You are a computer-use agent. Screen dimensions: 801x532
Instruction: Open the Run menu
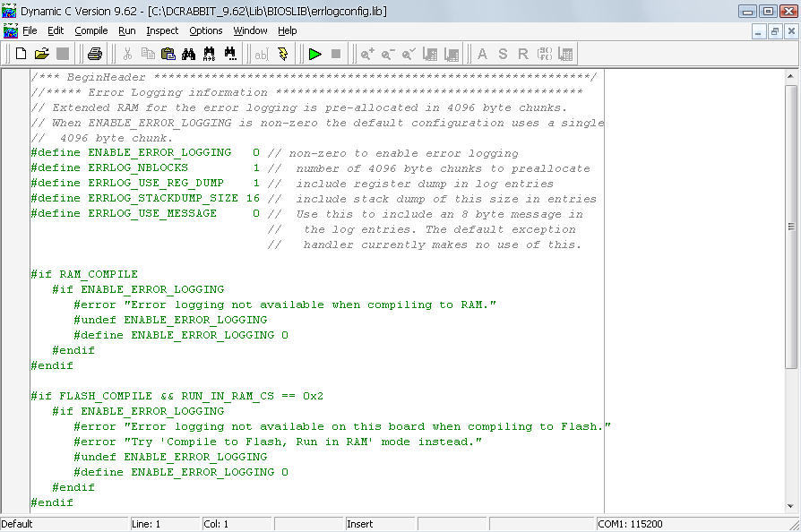pyautogui.click(x=127, y=30)
